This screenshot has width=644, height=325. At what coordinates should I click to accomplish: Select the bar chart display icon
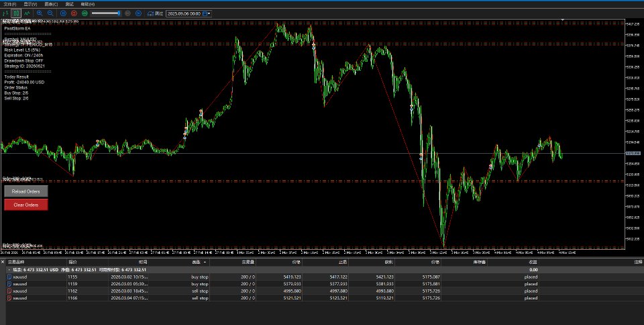(6, 13)
